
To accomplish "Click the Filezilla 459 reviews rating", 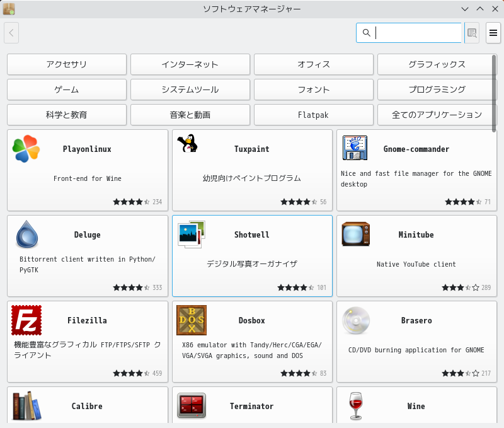I will (137, 373).
